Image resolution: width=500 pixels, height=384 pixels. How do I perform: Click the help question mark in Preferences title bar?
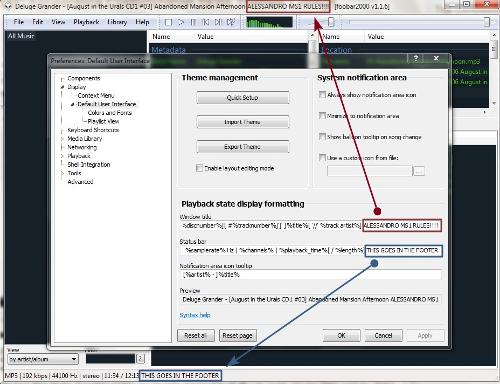tap(416, 59)
